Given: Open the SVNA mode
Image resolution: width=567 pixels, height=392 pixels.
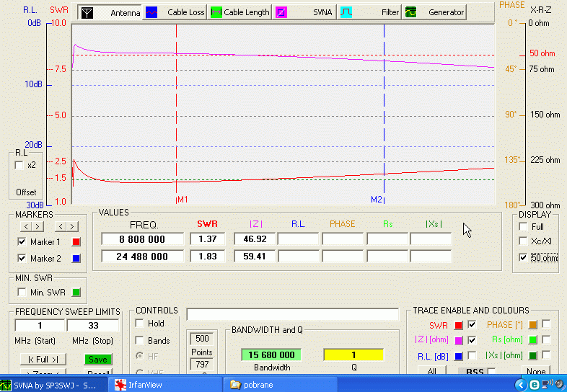Looking at the screenshot, I should click(x=304, y=12).
